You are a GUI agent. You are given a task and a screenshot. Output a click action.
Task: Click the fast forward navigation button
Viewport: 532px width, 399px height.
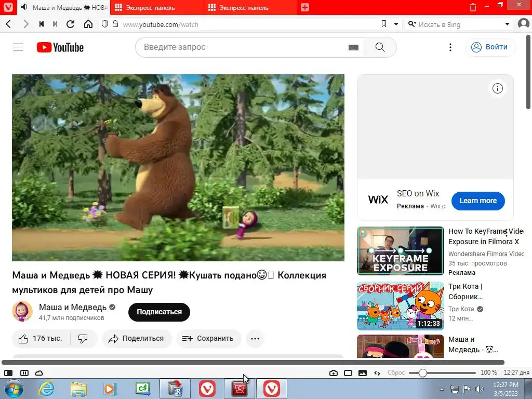[55, 24]
